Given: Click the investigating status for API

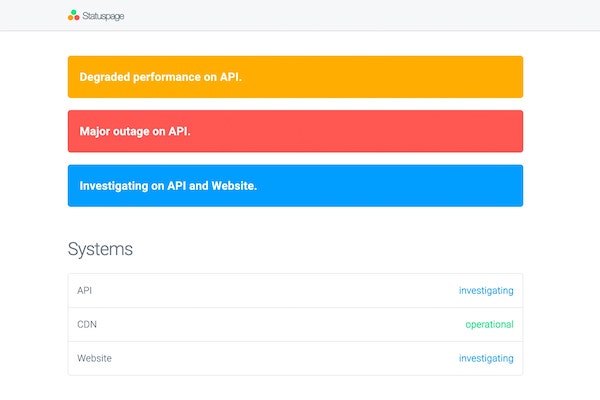Looking at the screenshot, I should (486, 291).
